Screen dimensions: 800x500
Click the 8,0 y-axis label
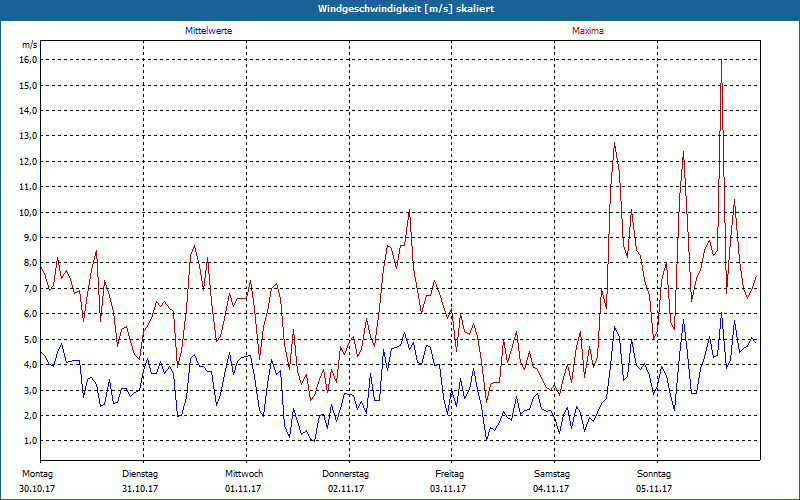coord(31,263)
